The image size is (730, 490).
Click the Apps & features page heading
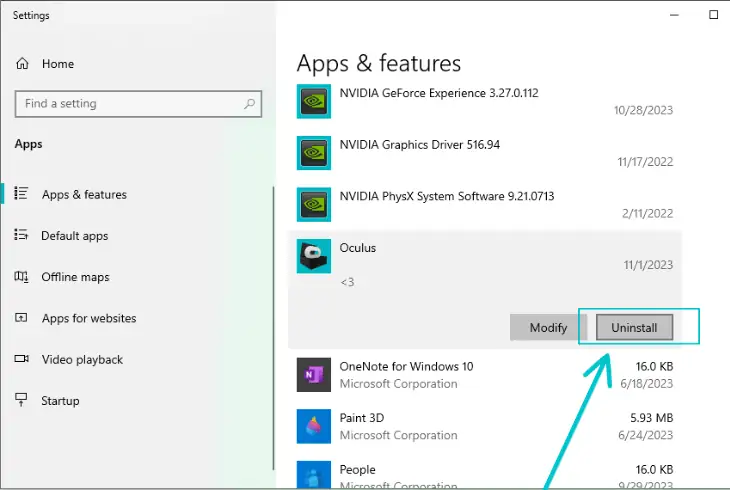(x=379, y=64)
